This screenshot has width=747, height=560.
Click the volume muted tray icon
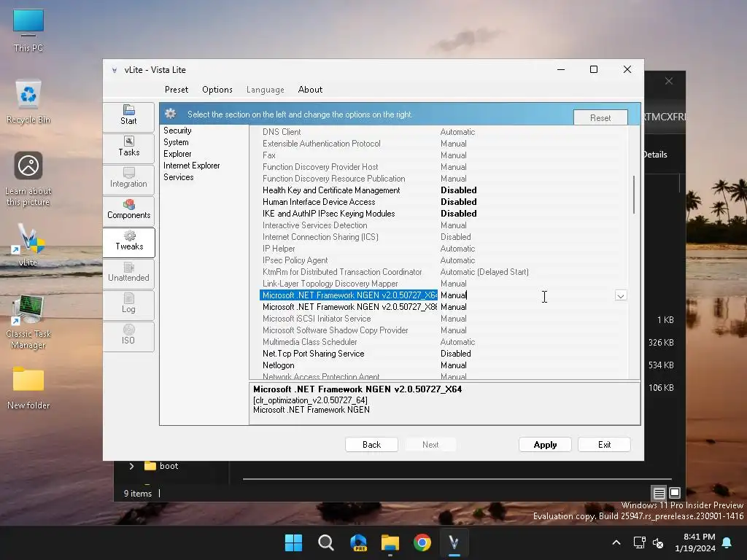coord(658,542)
